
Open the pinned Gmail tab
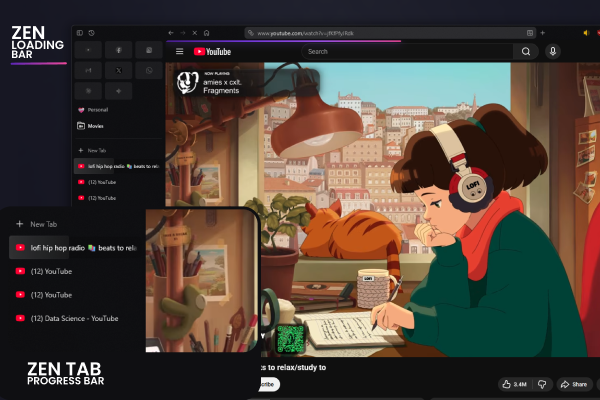[x=88, y=70]
